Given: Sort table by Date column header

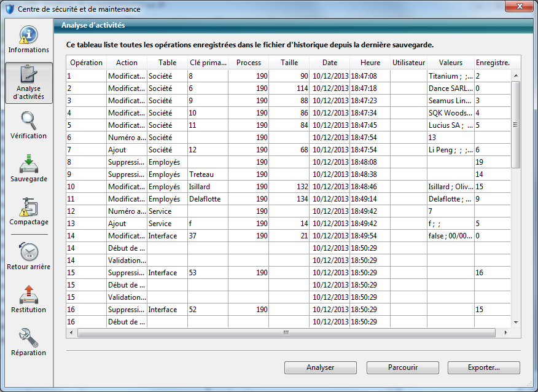Looking at the screenshot, I should (330, 63).
